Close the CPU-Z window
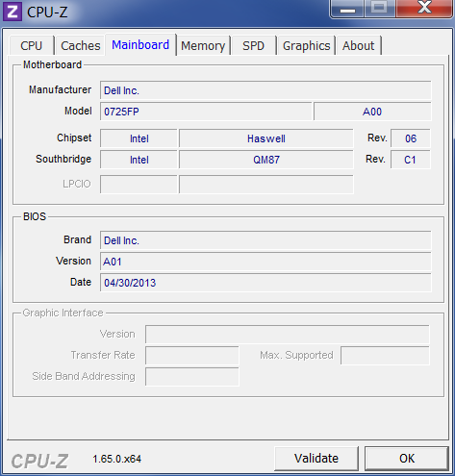The image size is (455, 476). (424, 9)
